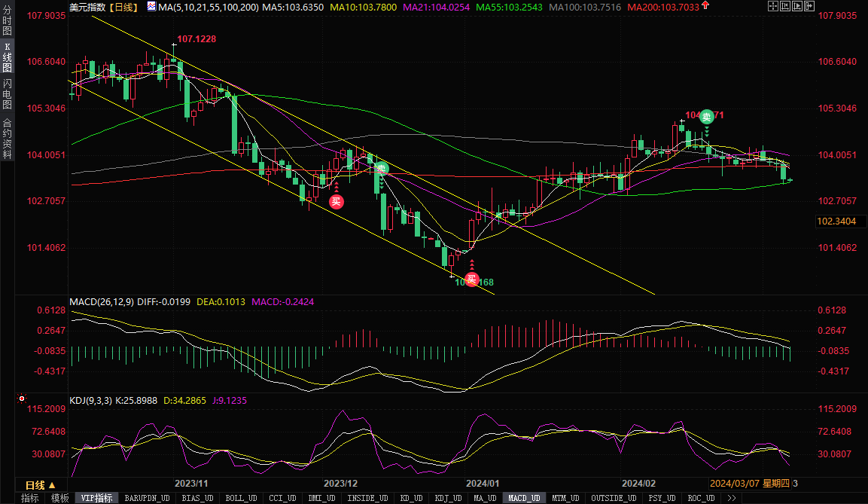Click the green sell marker near the 104.97 high

706,117
